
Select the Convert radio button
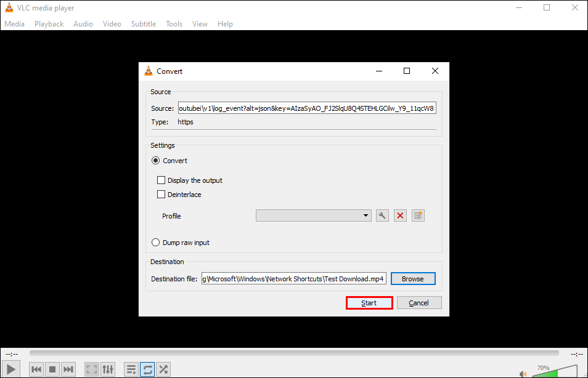[x=155, y=160]
